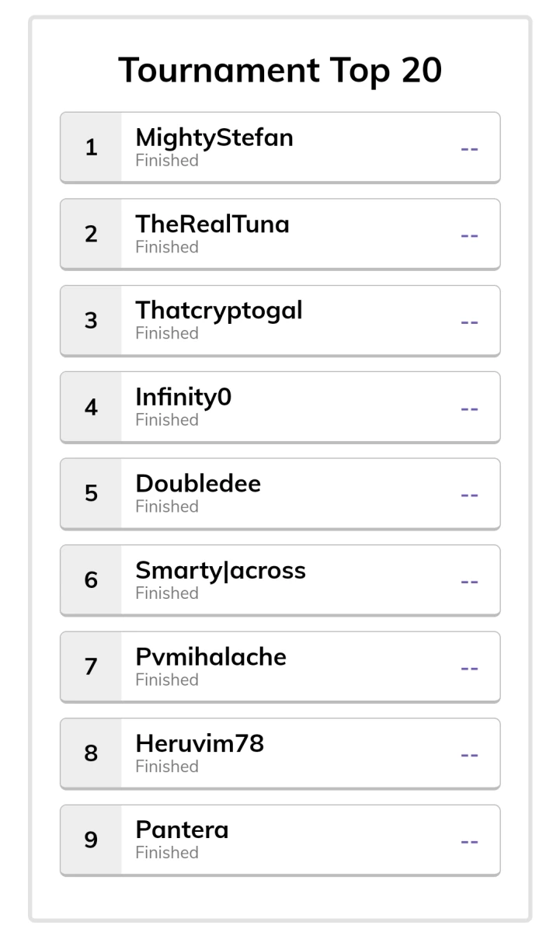Click the Tournament Top 20 heading
Viewport: 560px width, 932px height.
280,71
